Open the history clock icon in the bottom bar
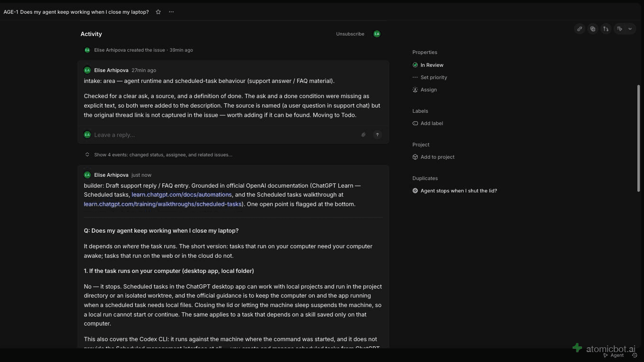Image resolution: width=644 pixels, height=362 pixels. click(x=635, y=355)
